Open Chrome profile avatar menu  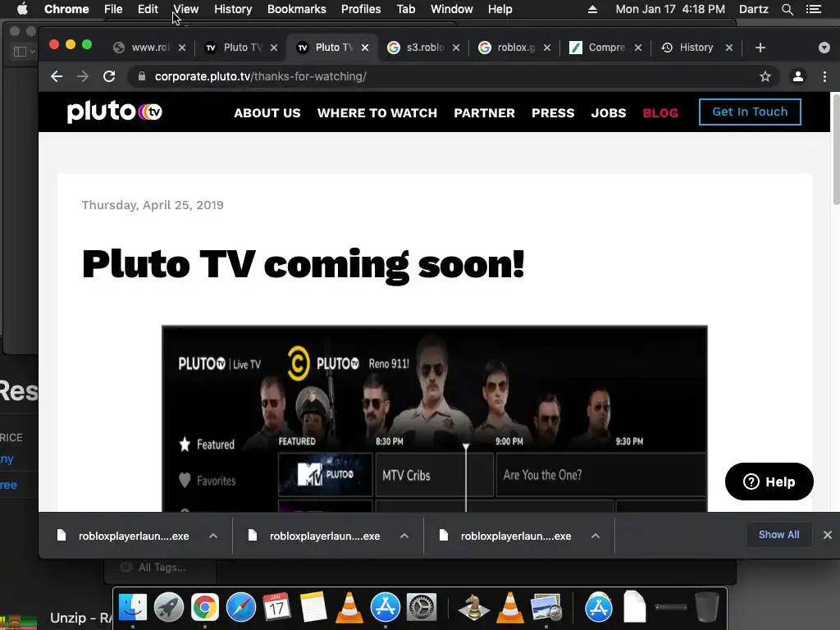(x=797, y=76)
